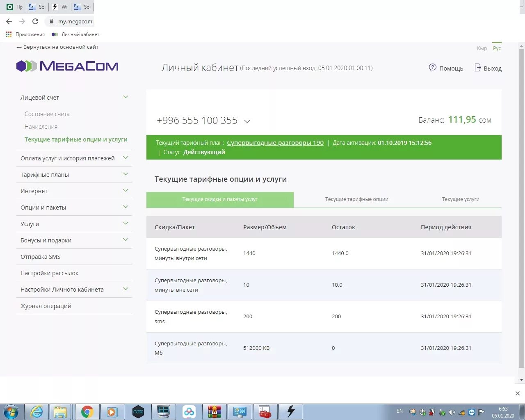Open the monitor display icon in taskbar
The height and width of the screenshot is (420, 525).
163,412
